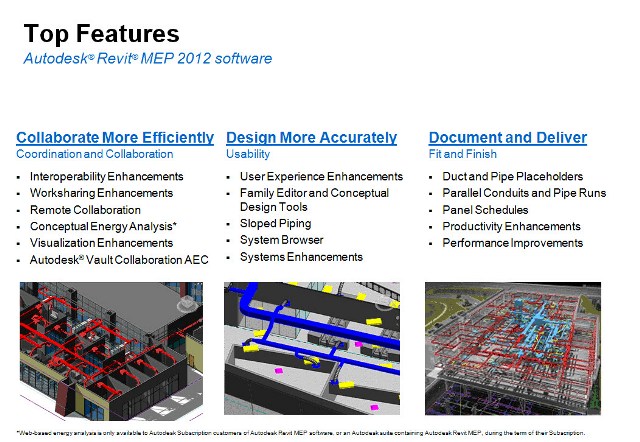
Task: Open the Collaborate More Efficiently link
Action: pos(115,138)
